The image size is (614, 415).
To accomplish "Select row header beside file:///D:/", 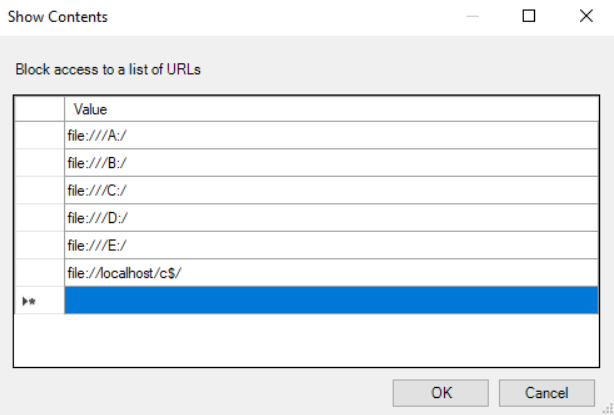I will click(40, 217).
